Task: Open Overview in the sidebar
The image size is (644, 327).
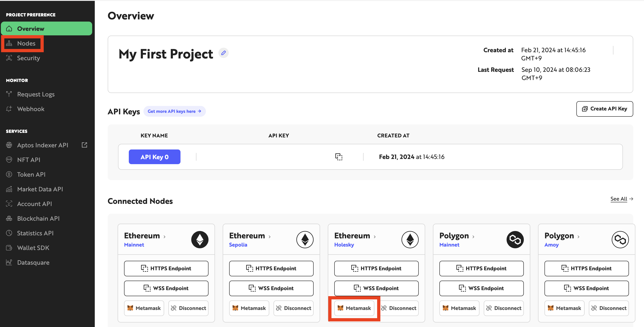Action: pyautogui.click(x=47, y=28)
